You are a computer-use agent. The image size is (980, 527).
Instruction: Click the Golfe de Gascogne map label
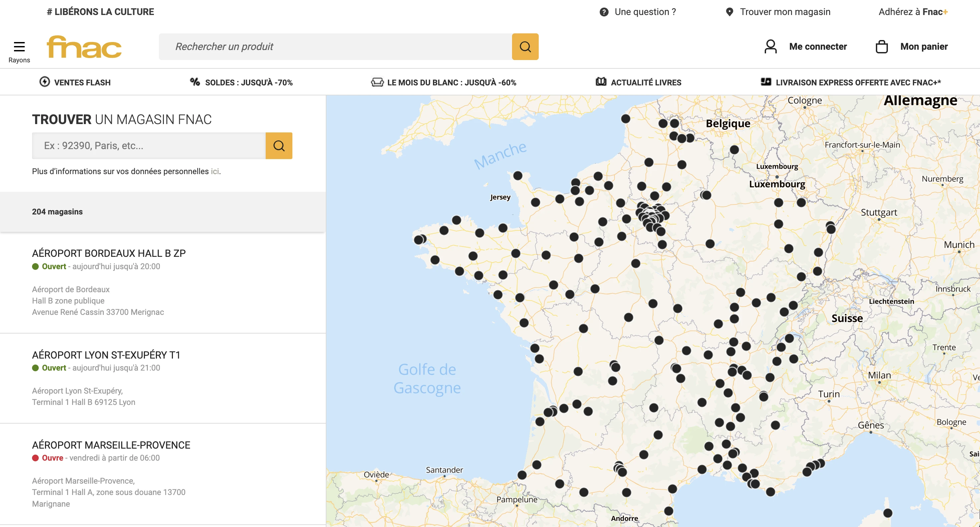[427, 378]
